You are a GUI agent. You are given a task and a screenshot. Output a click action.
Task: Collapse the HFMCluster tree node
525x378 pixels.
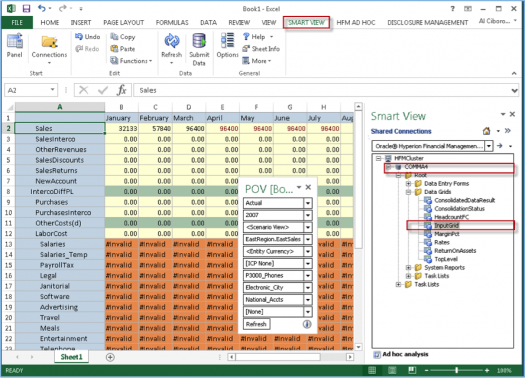pos(378,158)
